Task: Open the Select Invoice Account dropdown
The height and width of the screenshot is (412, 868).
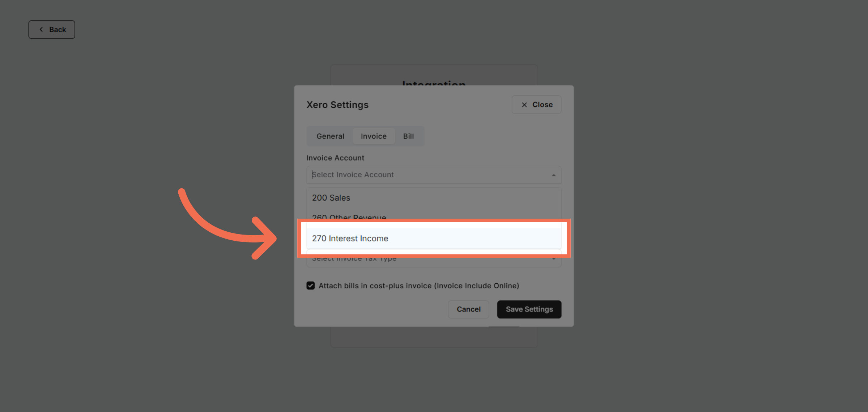Action: (x=434, y=175)
